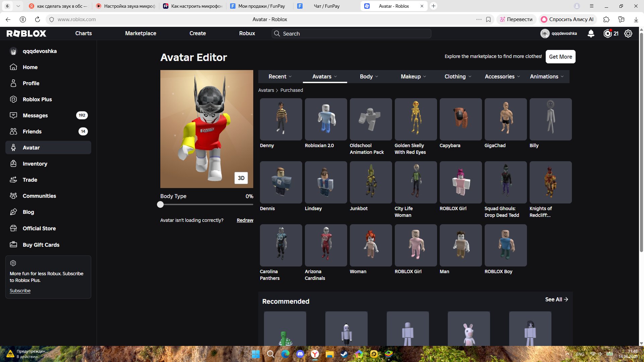Select the Capybara avatar thumbnail
Viewport: 644px width, 362px height.
point(461,119)
